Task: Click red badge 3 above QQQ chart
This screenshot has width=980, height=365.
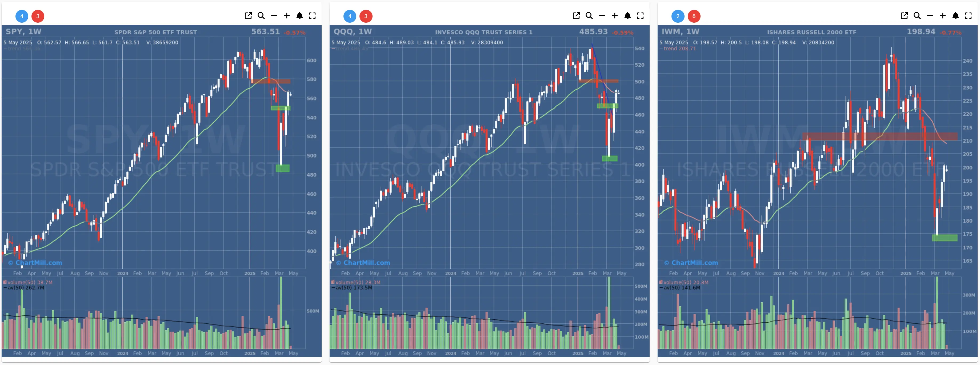Action: point(366,16)
